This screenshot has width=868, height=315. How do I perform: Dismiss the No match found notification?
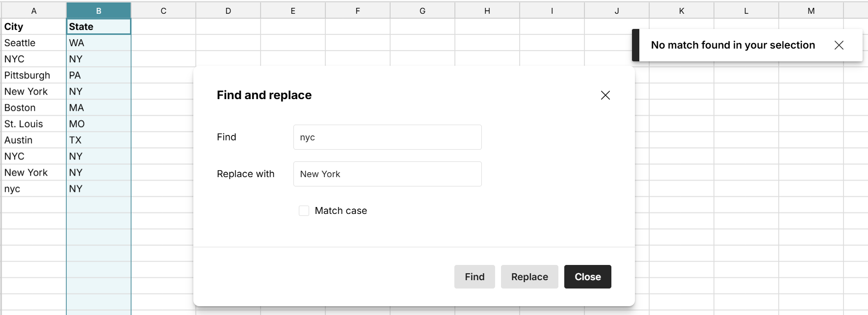[x=839, y=45]
